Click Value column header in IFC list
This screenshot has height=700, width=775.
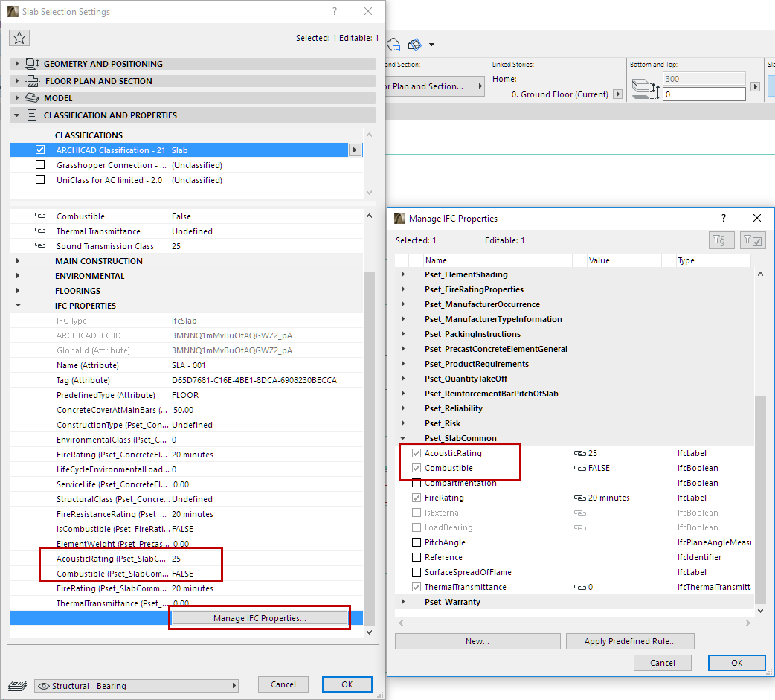[x=624, y=260]
